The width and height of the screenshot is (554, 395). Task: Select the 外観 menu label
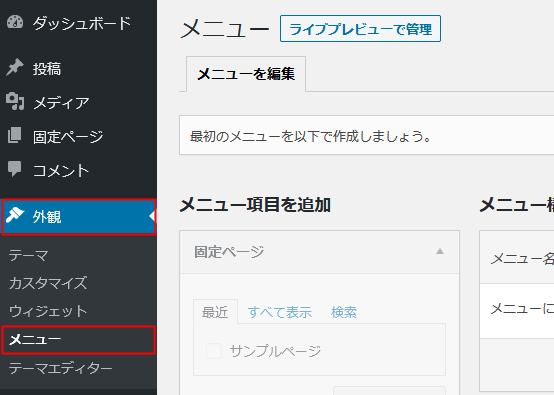[47, 217]
